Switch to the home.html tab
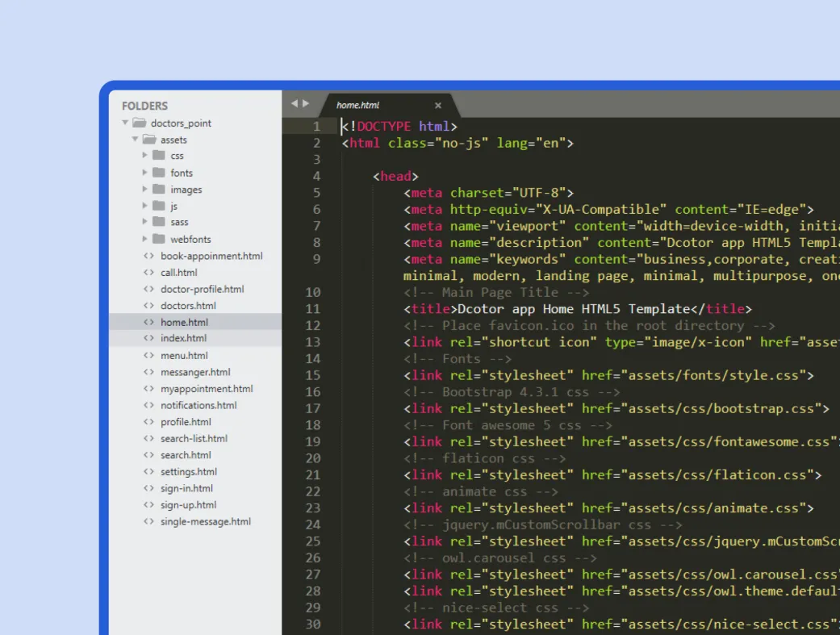Viewport: 840px width, 635px height. [358, 105]
